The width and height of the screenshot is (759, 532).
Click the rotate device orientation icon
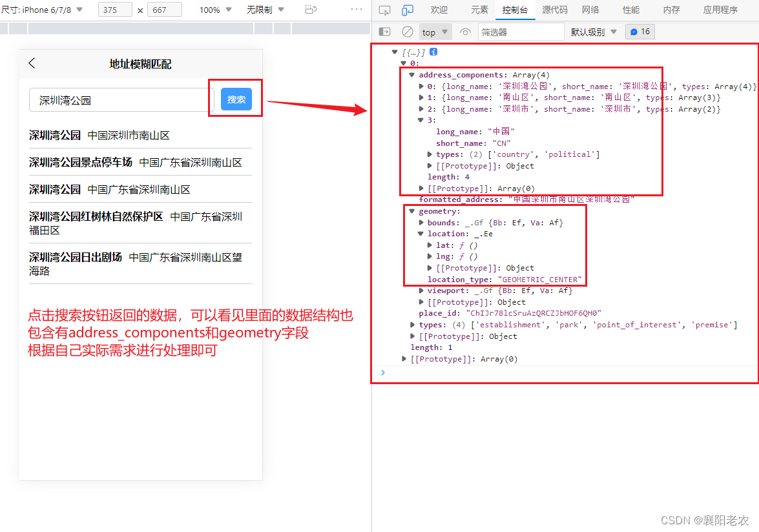(x=311, y=9)
